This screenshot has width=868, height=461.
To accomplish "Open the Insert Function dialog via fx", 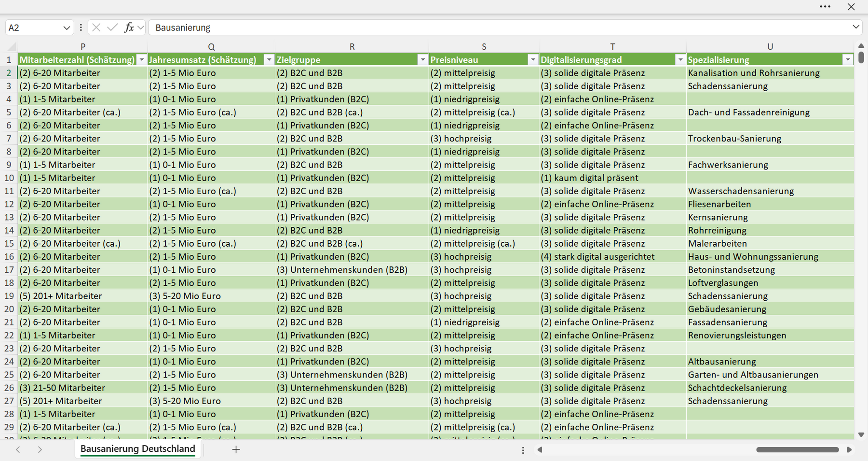I will tap(129, 28).
